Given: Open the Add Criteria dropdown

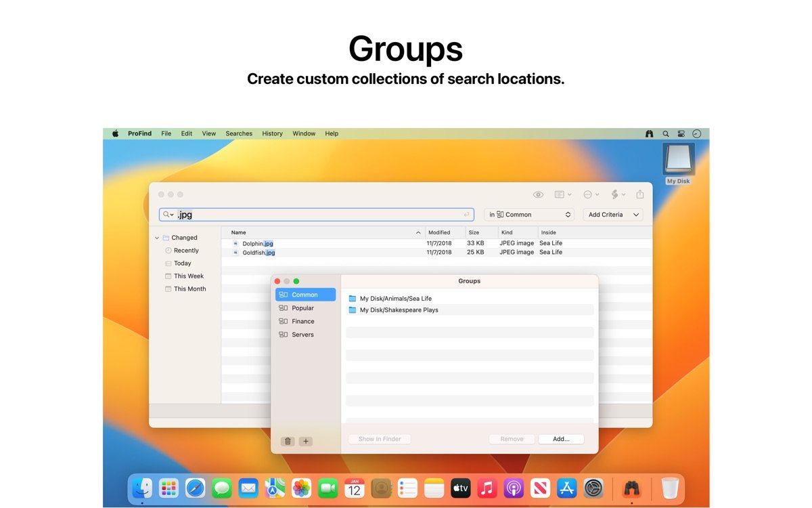Looking at the screenshot, I should pos(614,215).
